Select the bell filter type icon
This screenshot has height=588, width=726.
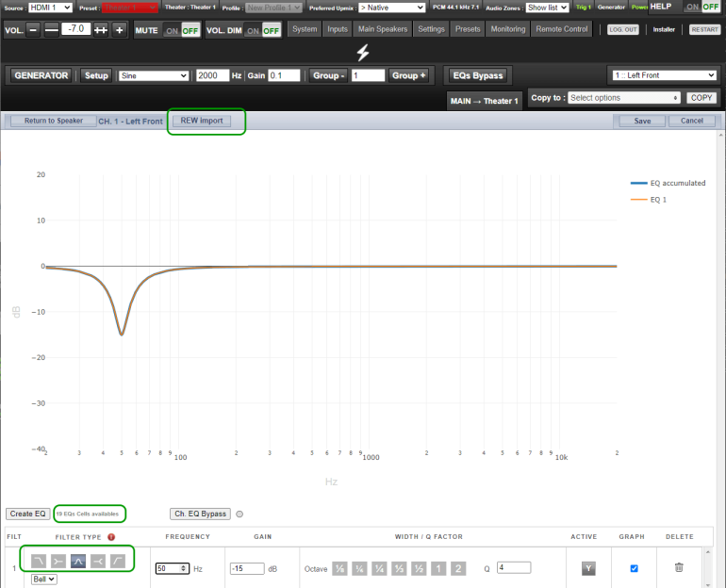click(78, 562)
